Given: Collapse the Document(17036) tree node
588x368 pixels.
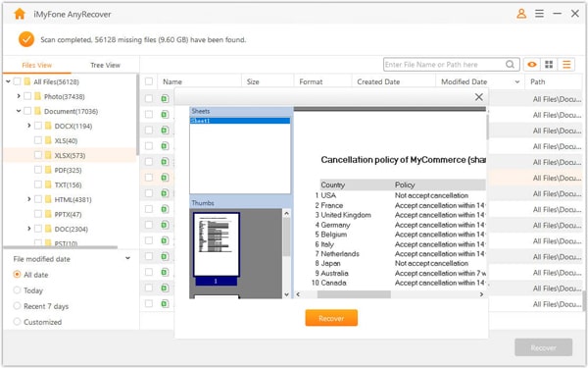Looking at the screenshot, I should click(19, 111).
